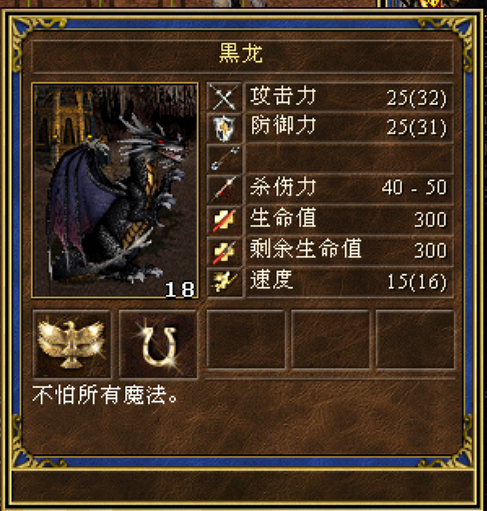Click the last empty spell effect slot
The width and height of the screenshot is (487, 511).
coord(415,339)
